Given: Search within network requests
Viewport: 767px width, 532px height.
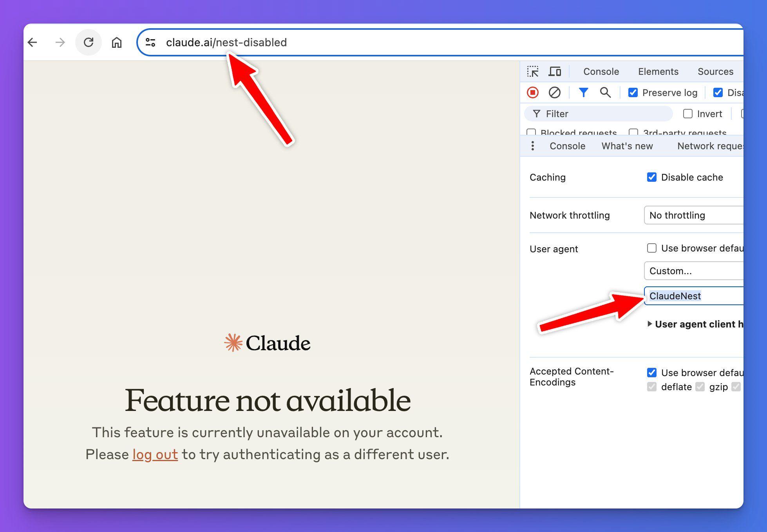Looking at the screenshot, I should tap(605, 92).
